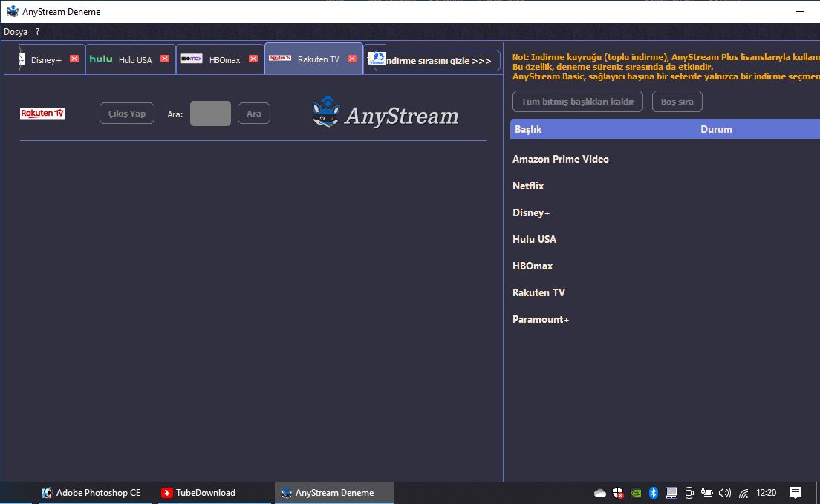Click the Başlık column header
Image resolution: width=820 pixels, height=504 pixels.
pyautogui.click(x=528, y=129)
